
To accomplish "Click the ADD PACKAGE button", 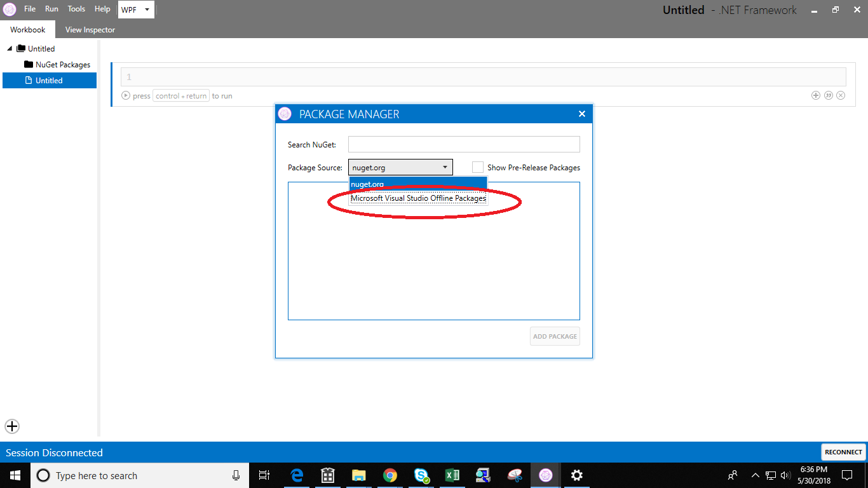I will click(555, 336).
